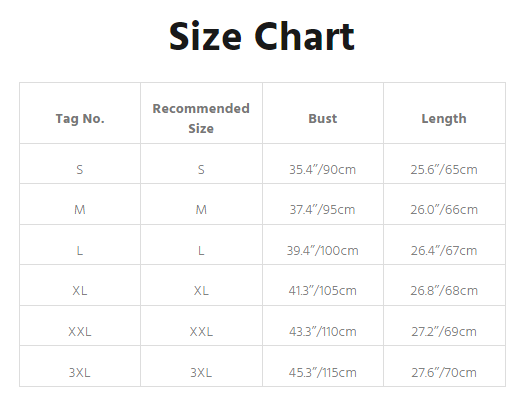The width and height of the screenshot is (523, 408).
Task: Select the Recommended Size column header
Action: coord(201,118)
